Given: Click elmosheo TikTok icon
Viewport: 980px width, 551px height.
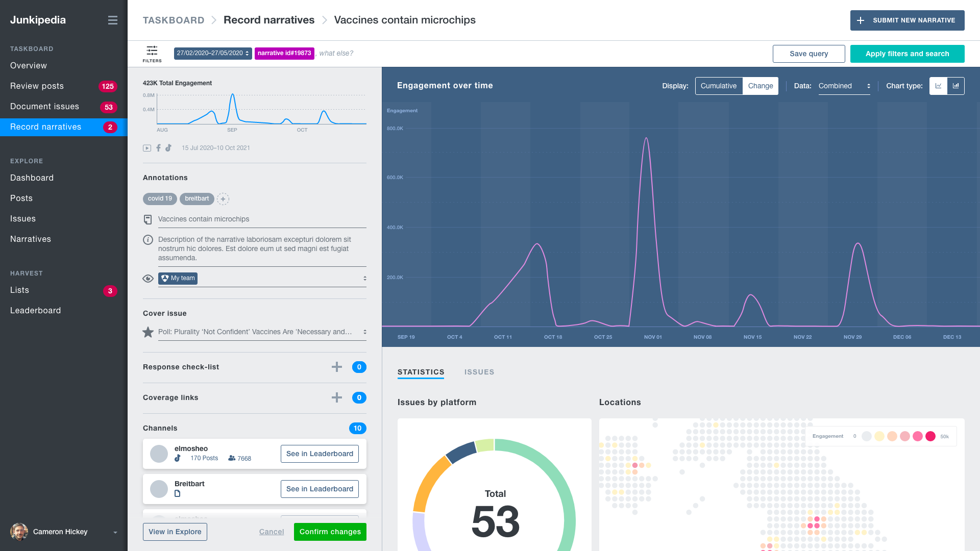Looking at the screenshot, I should tap(178, 458).
